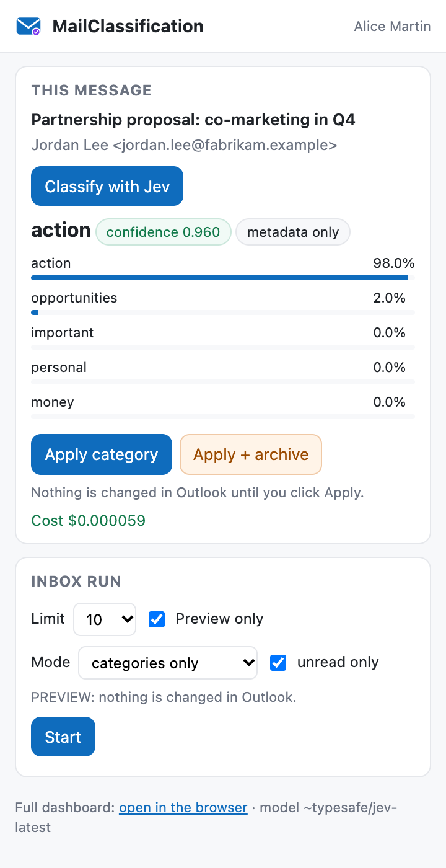This screenshot has height=868, width=446.
Task: Click the money category label
Action: pyautogui.click(x=53, y=402)
